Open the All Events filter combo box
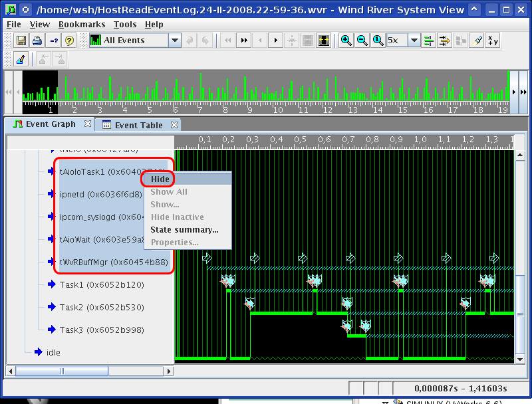The width and height of the screenshot is (532, 404). point(135,41)
